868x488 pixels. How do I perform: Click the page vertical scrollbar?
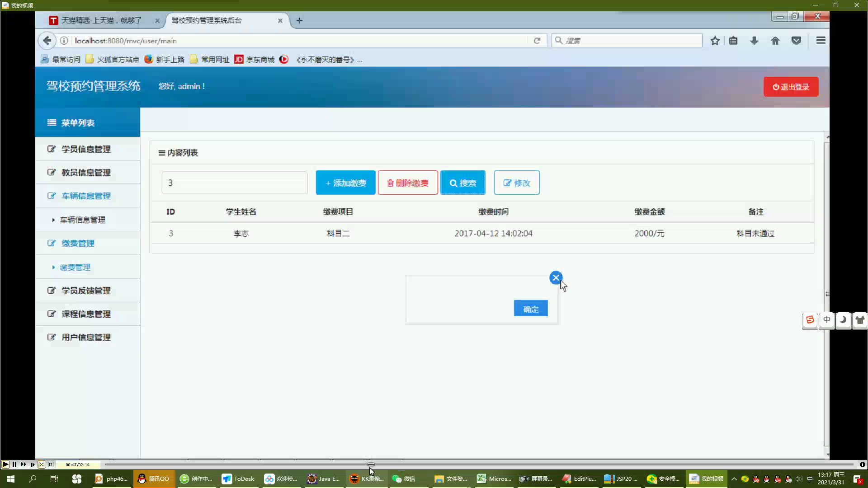point(827,294)
